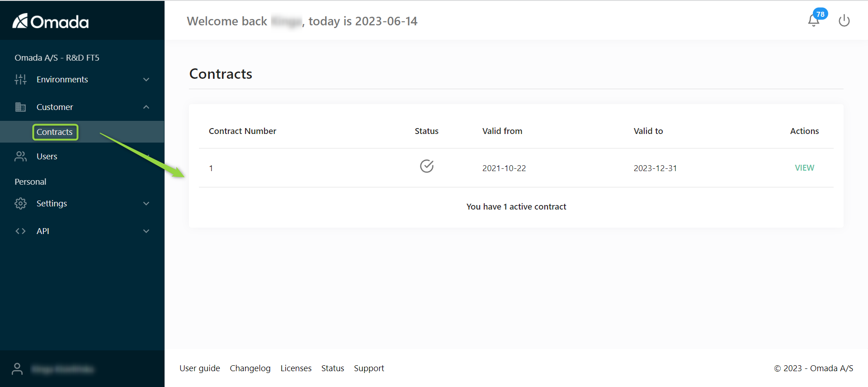The image size is (868, 387).
Task: Open the Changelog footer link
Action: (250, 368)
